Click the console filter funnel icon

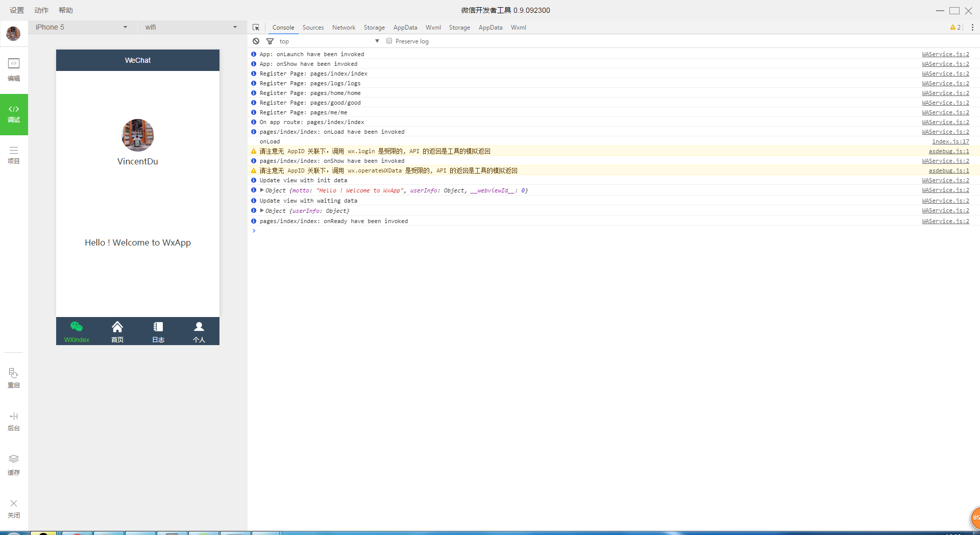point(270,41)
